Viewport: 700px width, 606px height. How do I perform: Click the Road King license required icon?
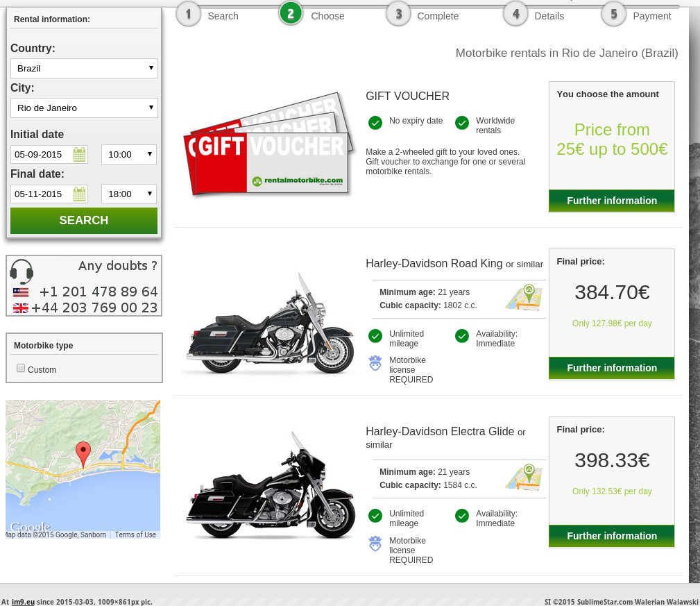click(x=375, y=363)
